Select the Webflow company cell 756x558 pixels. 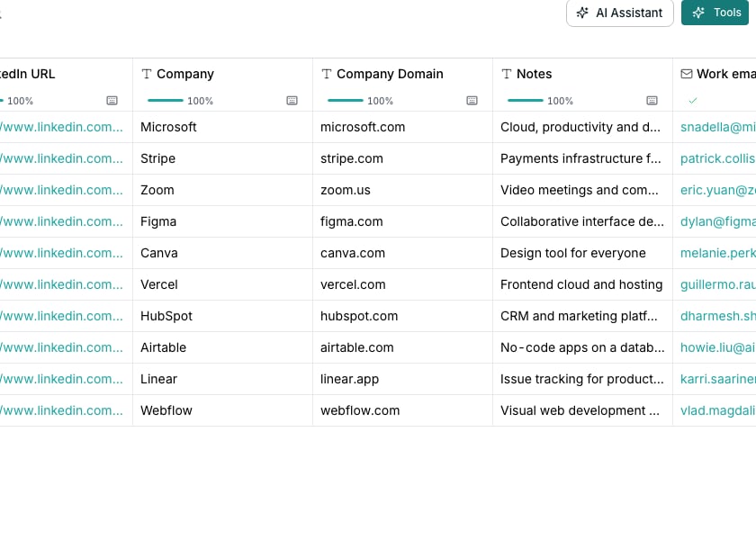coord(223,410)
